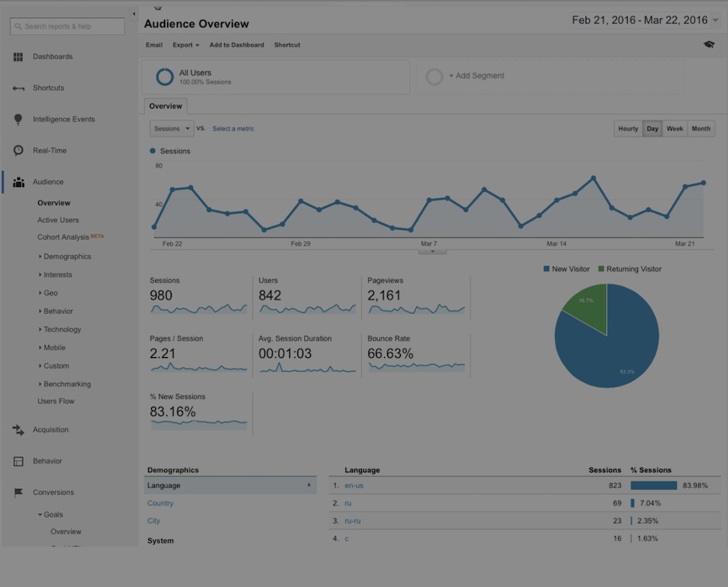This screenshot has width=728, height=587.
Task: Open the graduation cap education icon
Action: 709,45
